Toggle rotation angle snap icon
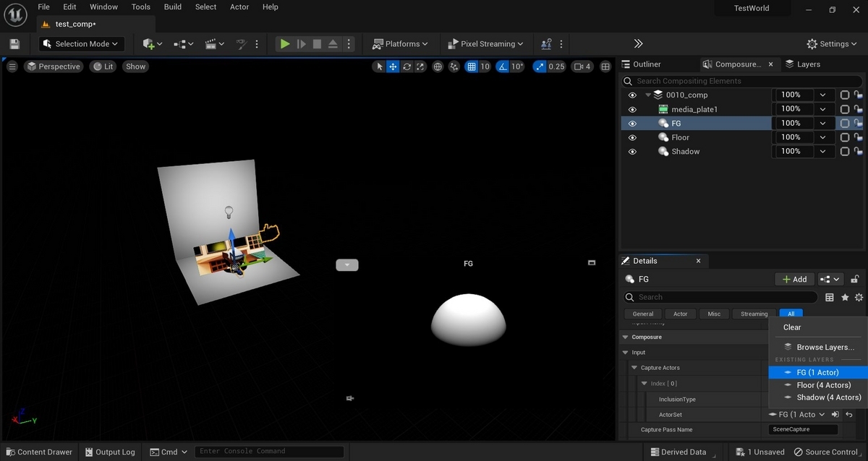The width and height of the screenshot is (868, 461). pyautogui.click(x=503, y=66)
